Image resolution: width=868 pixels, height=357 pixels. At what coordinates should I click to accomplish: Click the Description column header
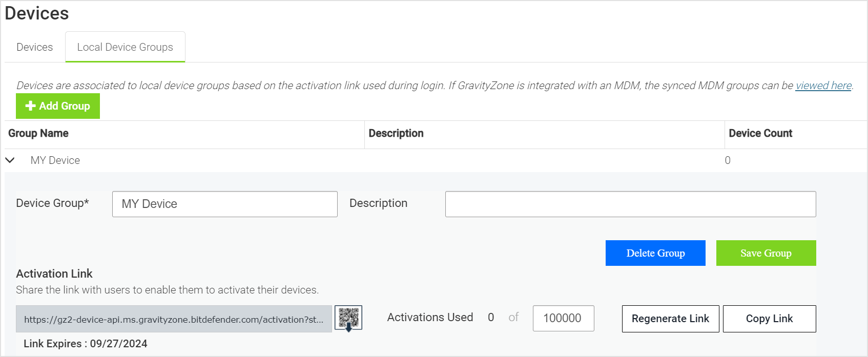[x=396, y=134]
